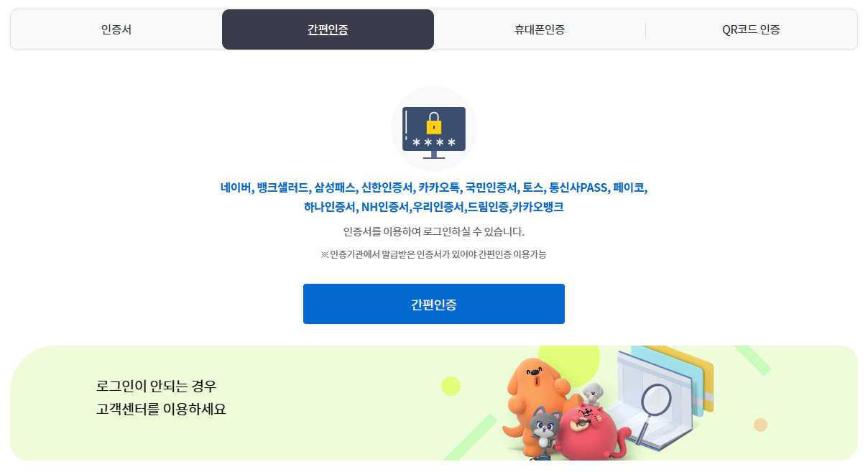
Task: Go to the QR코드 인증 tab
Action: 751,29
